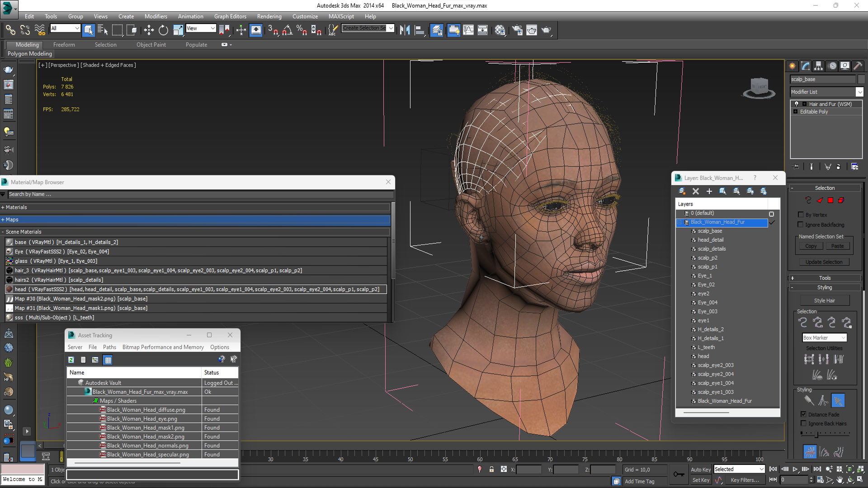
Task: Click the Set Key key icon
Action: tap(679, 474)
